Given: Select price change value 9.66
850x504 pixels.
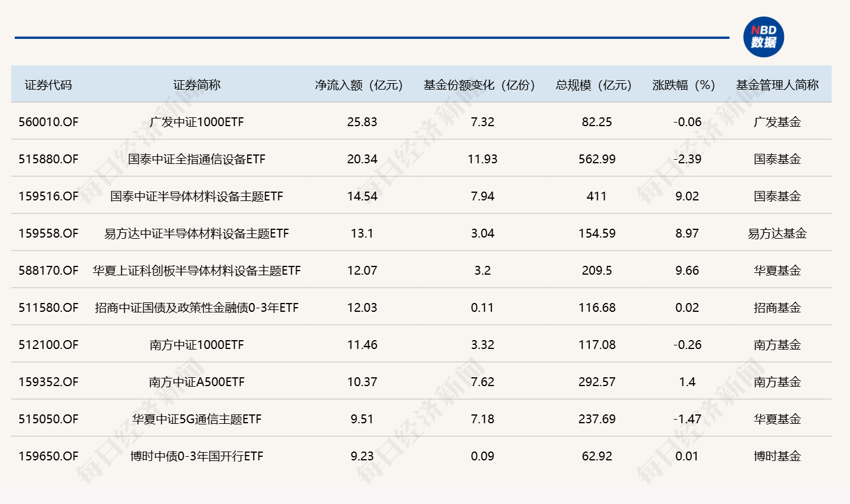Looking at the screenshot, I should (687, 271).
